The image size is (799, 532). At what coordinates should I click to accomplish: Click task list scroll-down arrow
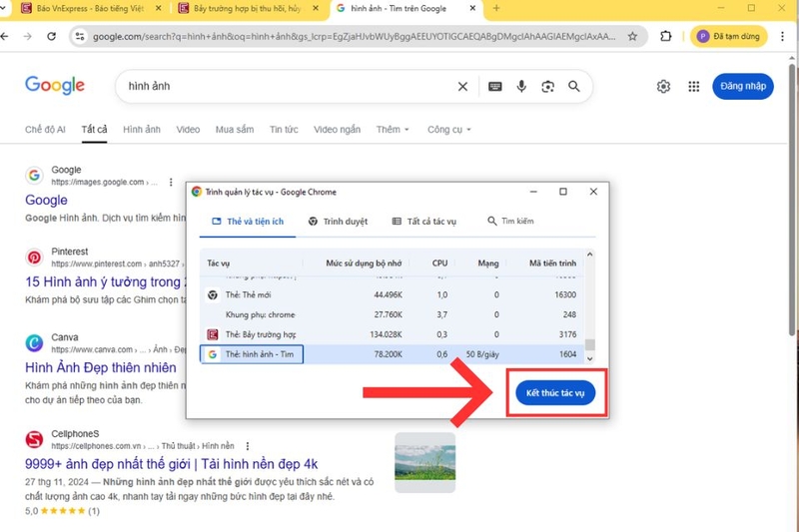coord(589,359)
